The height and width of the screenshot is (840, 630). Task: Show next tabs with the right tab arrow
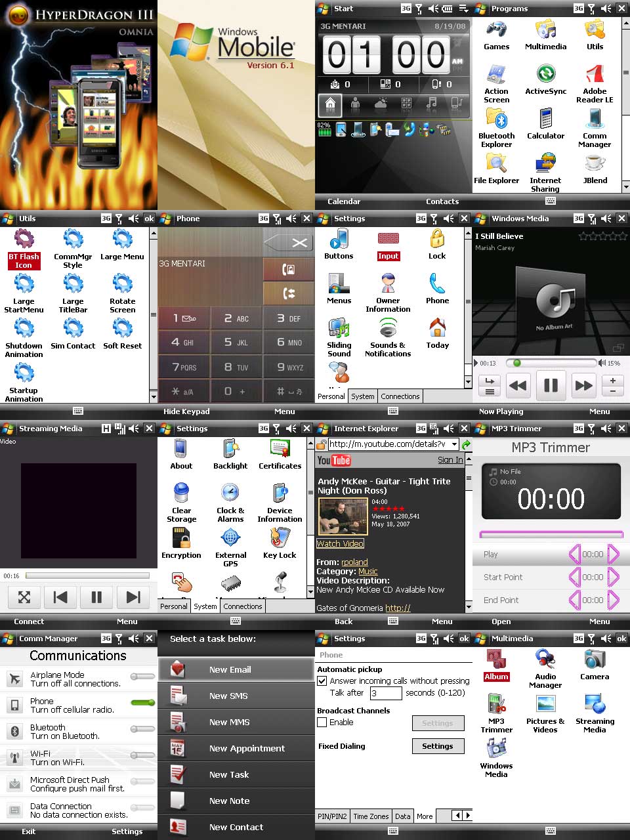[x=467, y=816]
